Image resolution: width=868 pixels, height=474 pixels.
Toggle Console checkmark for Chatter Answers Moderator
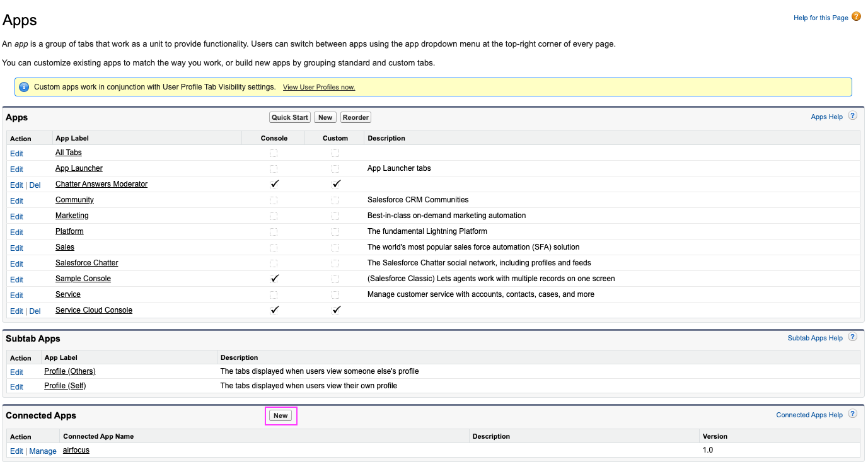[274, 184]
